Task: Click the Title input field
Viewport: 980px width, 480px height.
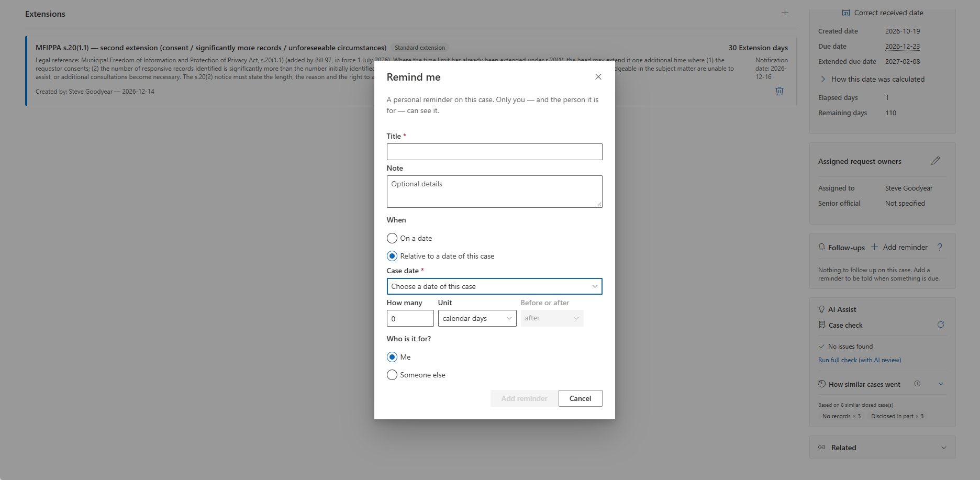Action: tap(494, 152)
